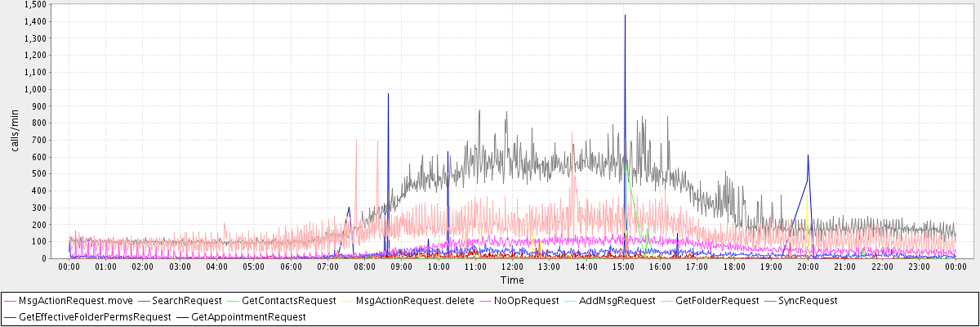Click the GetEffectiveFolderPermsRequest legend label
The width and height of the screenshot is (980, 327).
[x=95, y=316]
